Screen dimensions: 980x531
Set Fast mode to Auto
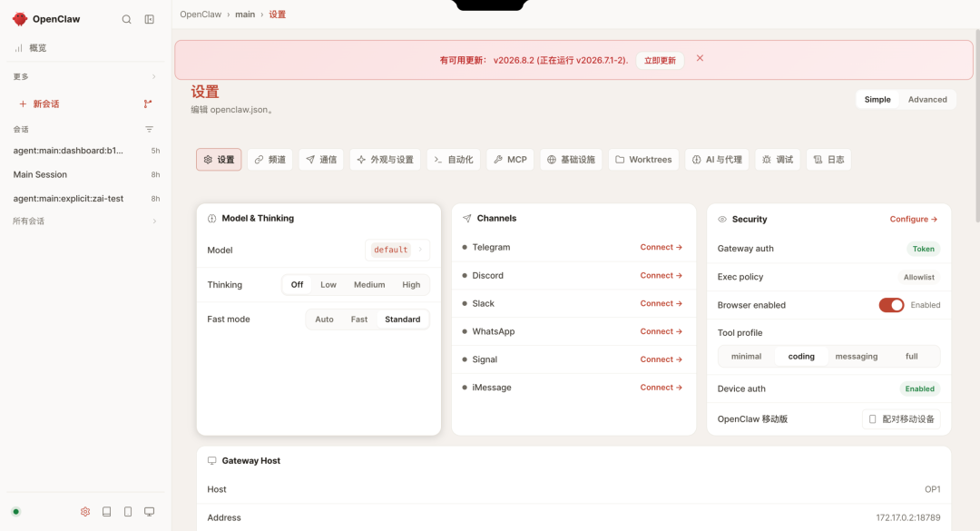[324, 319]
